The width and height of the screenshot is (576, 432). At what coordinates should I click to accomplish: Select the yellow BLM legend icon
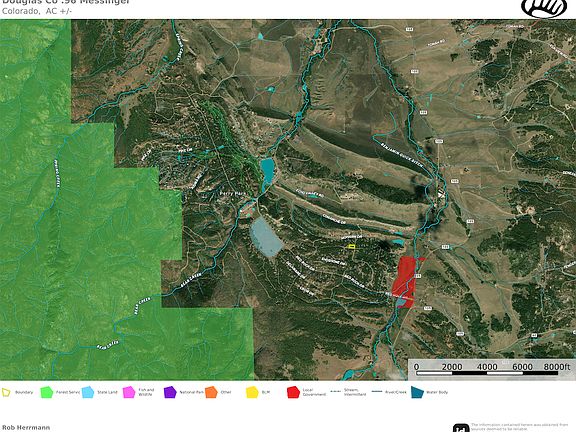point(252,392)
